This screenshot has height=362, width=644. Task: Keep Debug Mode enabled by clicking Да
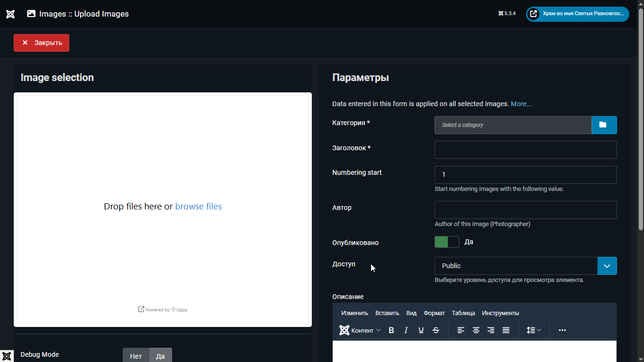pyautogui.click(x=160, y=356)
